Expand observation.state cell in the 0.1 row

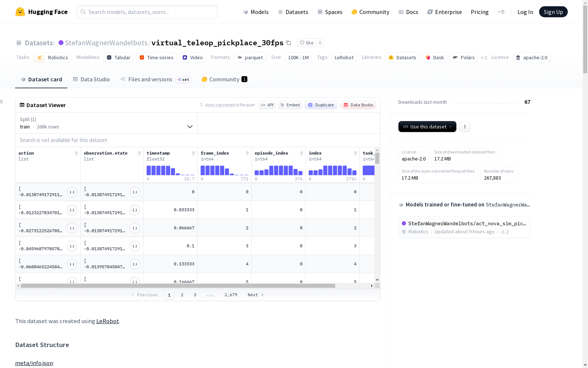pyautogui.click(x=135, y=246)
